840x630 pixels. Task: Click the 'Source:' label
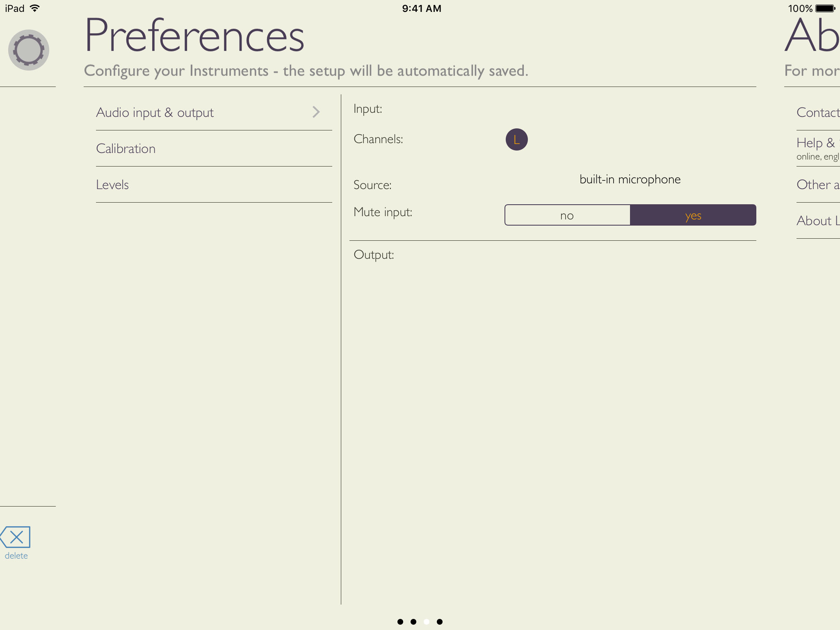(372, 185)
